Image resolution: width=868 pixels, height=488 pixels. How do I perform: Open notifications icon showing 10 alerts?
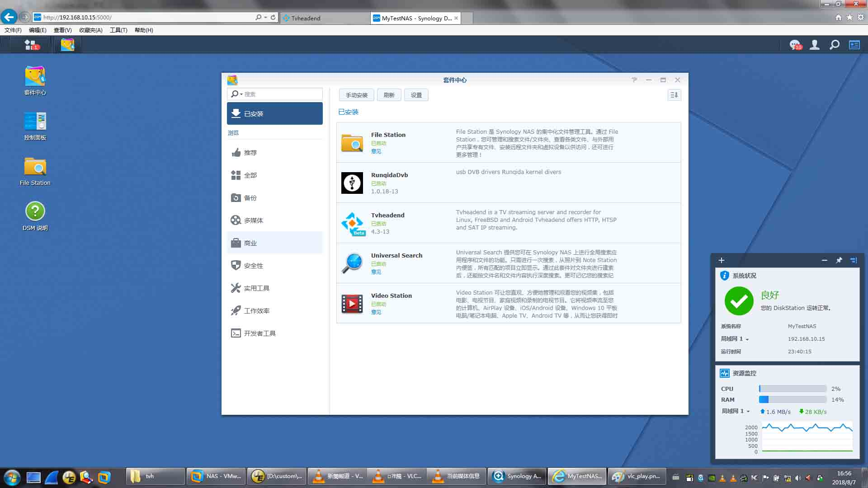pos(795,45)
